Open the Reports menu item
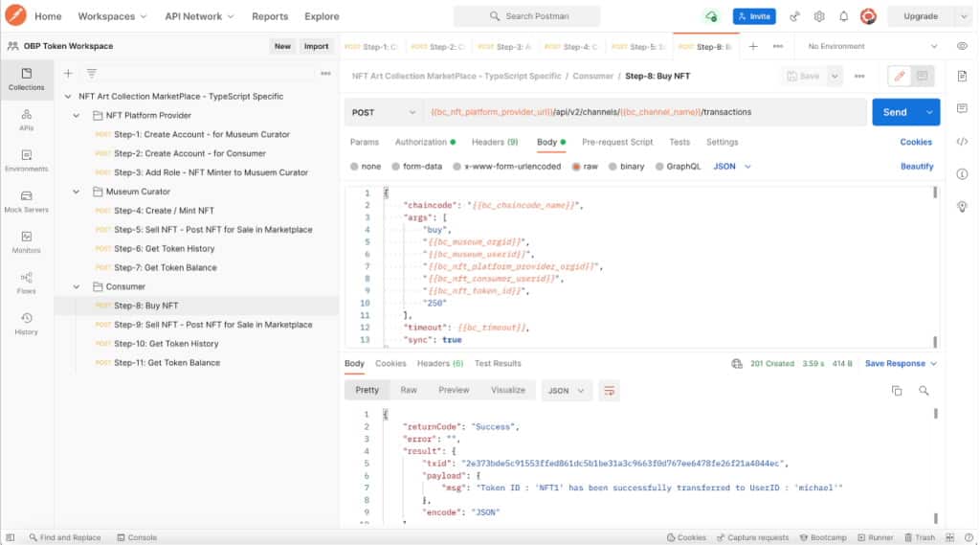This screenshot has height=545, width=980. click(x=270, y=16)
